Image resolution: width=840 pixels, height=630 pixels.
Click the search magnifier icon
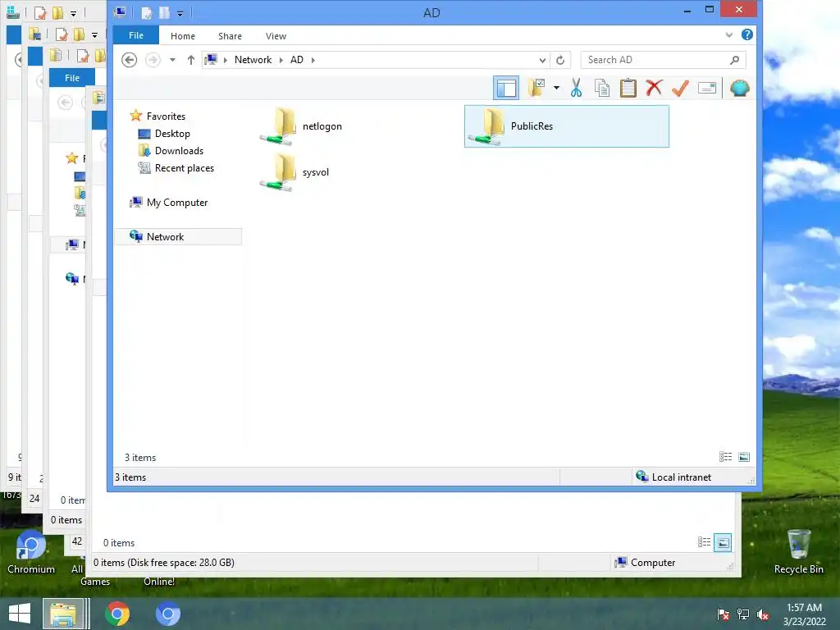click(734, 60)
